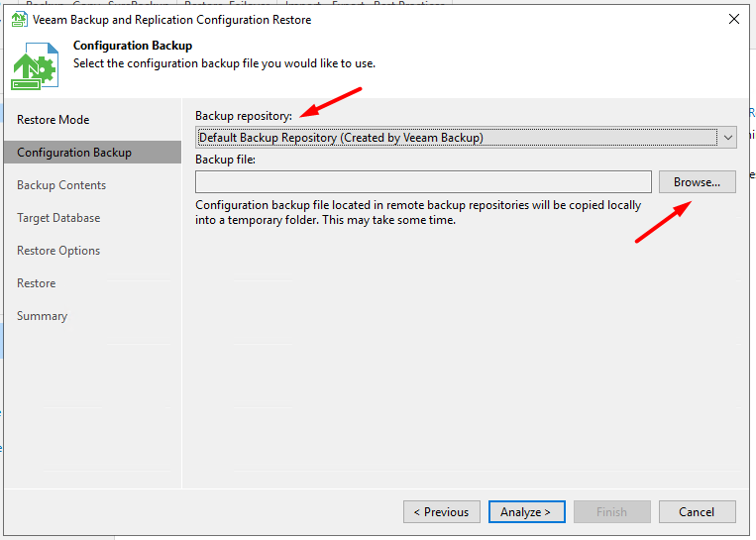Click the Configuration Backup wizard header icon
The height and width of the screenshot is (540, 756).
pyautogui.click(x=35, y=66)
